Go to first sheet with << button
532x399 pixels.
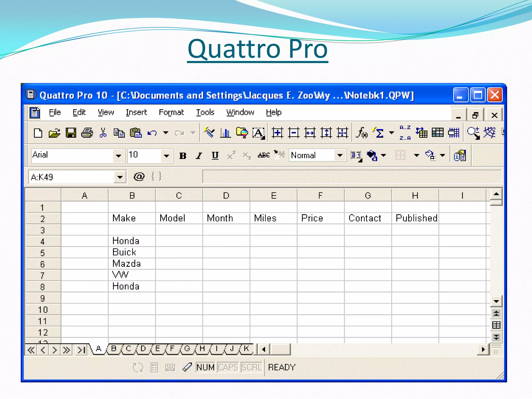pyautogui.click(x=31, y=350)
